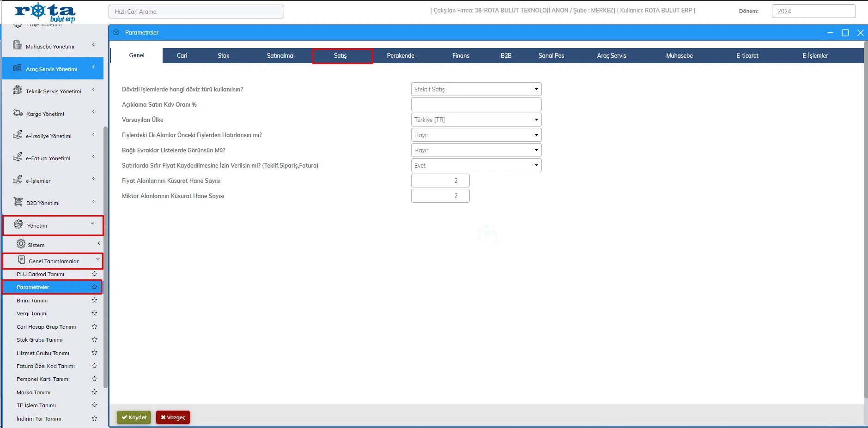Click the e-Fatura Yönetimi icon
This screenshot has width=868, height=428.
tap(18, 157)
